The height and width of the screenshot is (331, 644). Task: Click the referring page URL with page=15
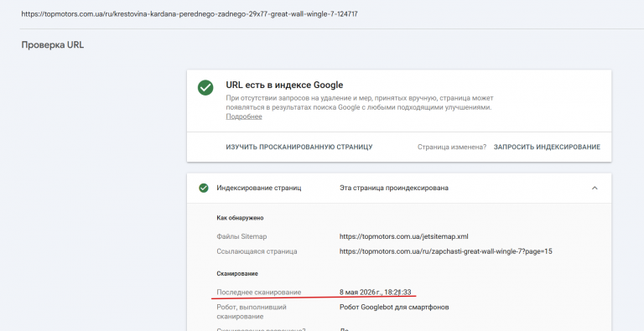pyautogui.click(x=445, y=251)
